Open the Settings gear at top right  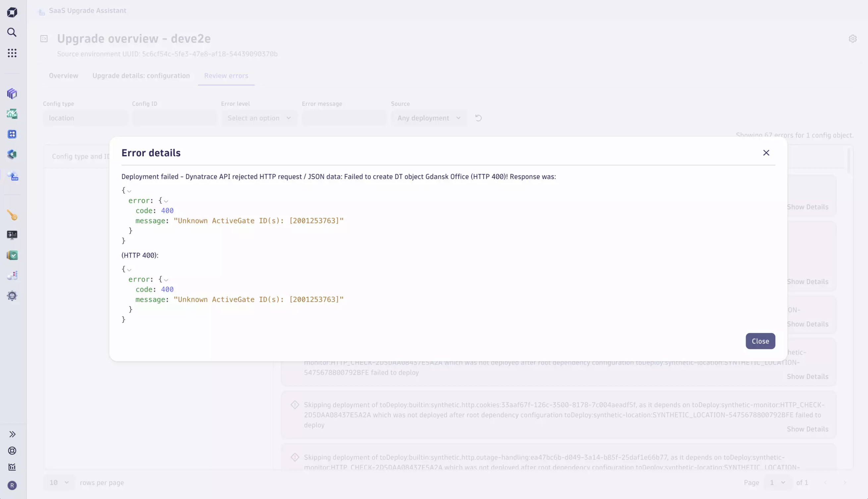(x=853, y=39)
